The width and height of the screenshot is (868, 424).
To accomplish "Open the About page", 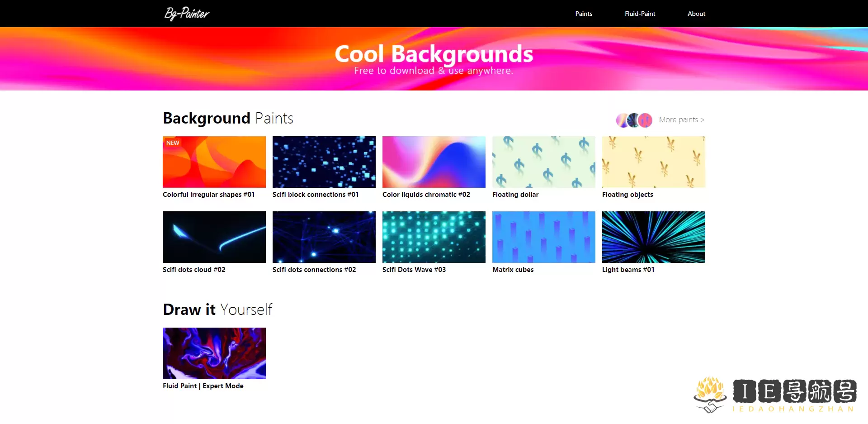I will click(x=696, y=14).
